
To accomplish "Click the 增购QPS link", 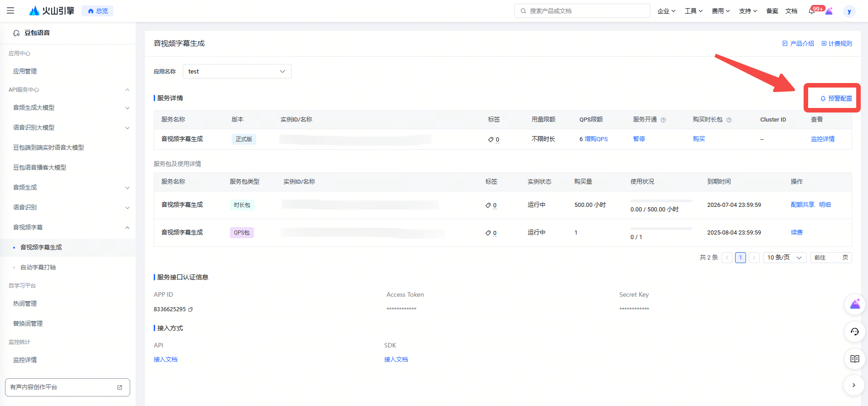I will (x=596, y=139).
